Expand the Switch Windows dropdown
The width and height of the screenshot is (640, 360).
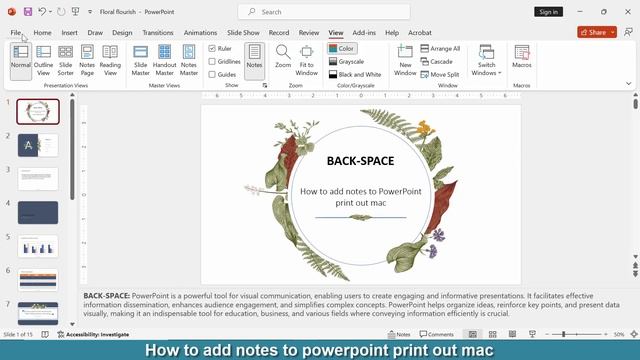tap(486, 61)
